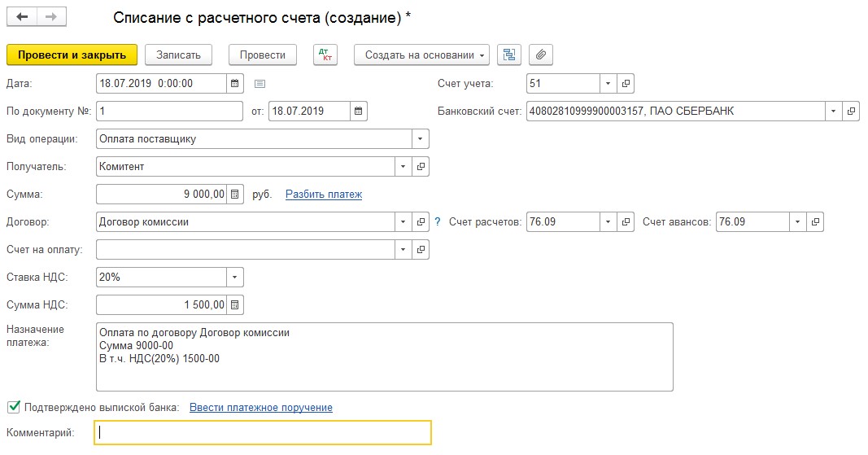
Task: Click into the Комментарий input field
Action: 263,433
